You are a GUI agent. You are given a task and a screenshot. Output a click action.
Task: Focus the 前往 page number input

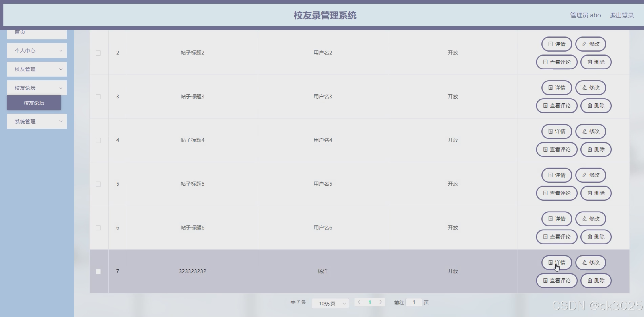[414, 302]
